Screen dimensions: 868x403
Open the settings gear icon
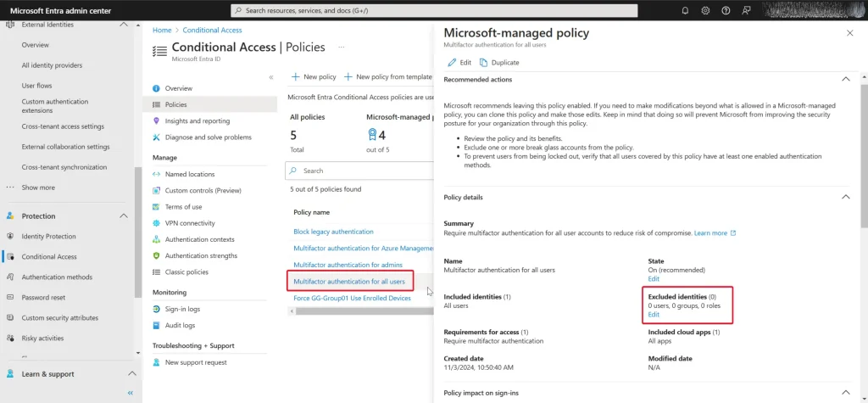coord(705,10)
